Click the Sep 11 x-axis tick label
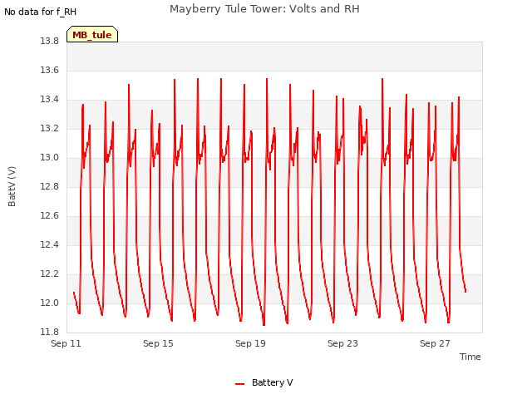The height and width of the screenshot is (399, 532). 66,343
